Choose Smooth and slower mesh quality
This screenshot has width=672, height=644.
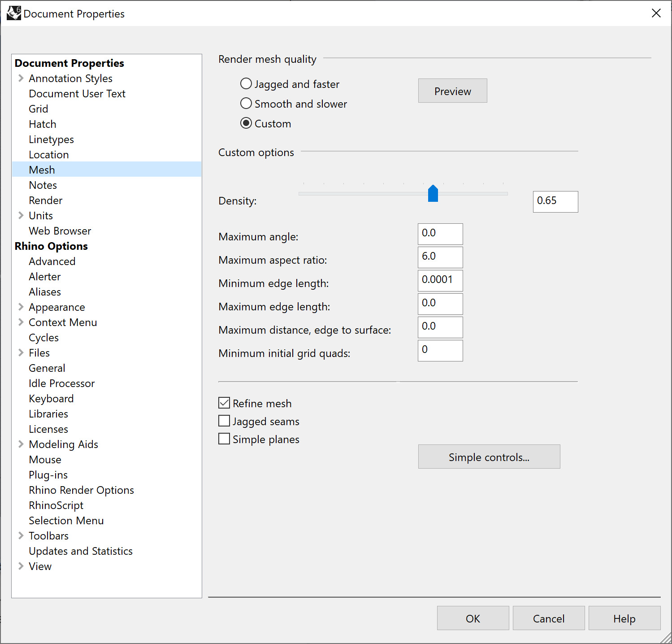pos(246,104)
